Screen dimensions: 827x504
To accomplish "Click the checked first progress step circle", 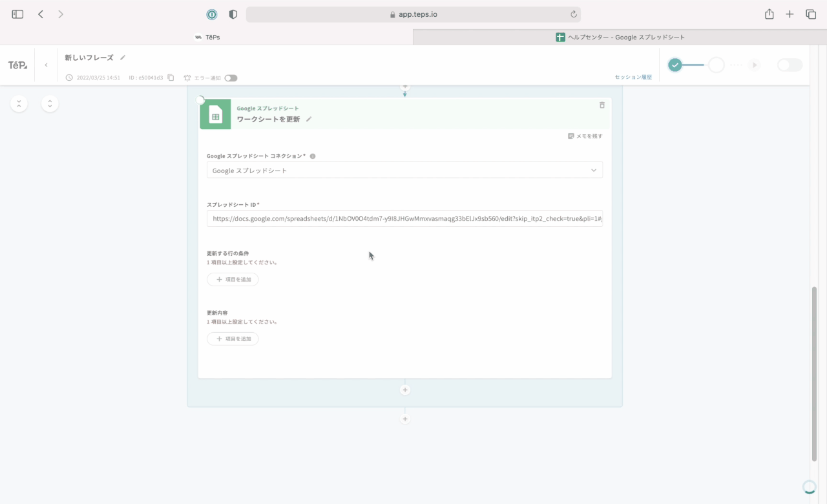I will [x=675, y=65].
